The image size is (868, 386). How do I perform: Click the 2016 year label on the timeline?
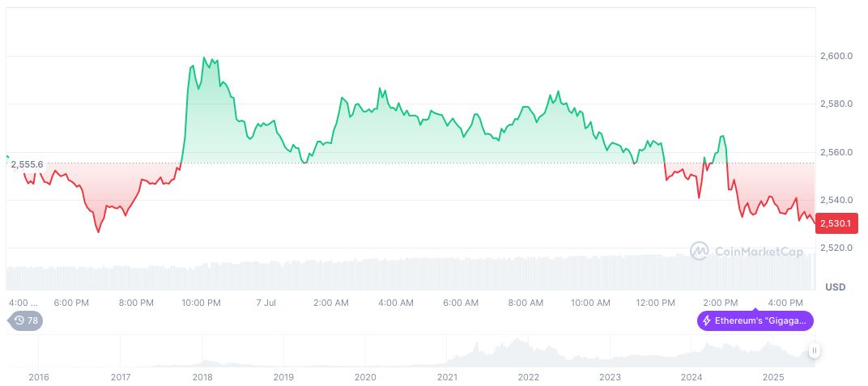[x=38, y=377]
